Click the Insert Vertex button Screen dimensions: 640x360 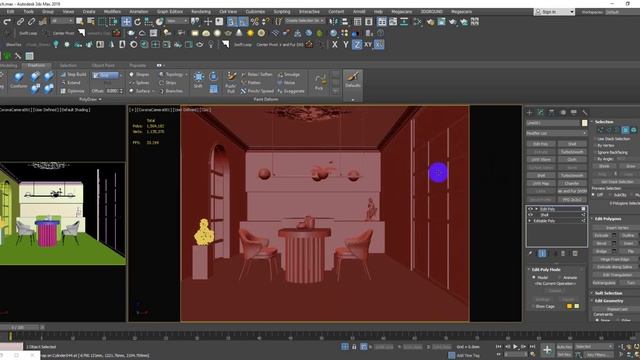coord(617,228)
